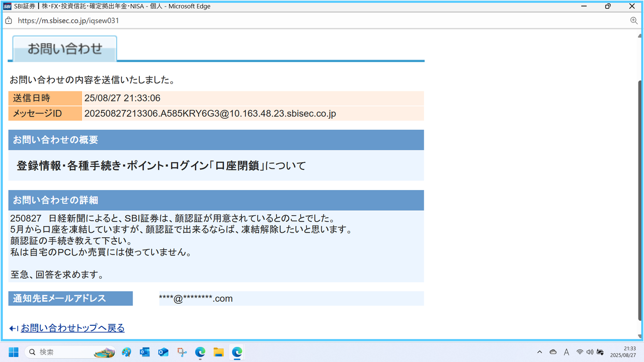Minimize the Edge window
The image size is (644, 362).
[584, 7]
